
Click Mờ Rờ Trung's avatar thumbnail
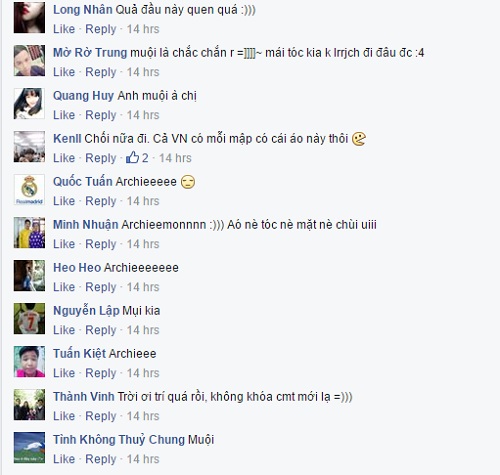[29, 60]
